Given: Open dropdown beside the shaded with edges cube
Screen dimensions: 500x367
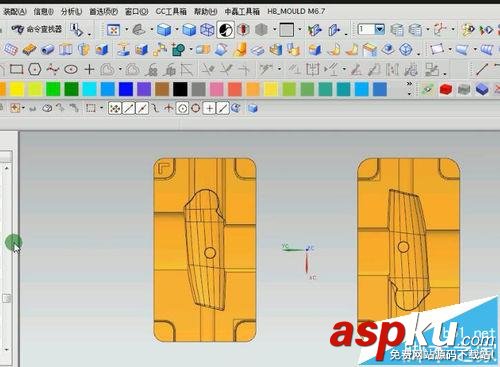Looking at the screenshot, I should tap(177, 30).
